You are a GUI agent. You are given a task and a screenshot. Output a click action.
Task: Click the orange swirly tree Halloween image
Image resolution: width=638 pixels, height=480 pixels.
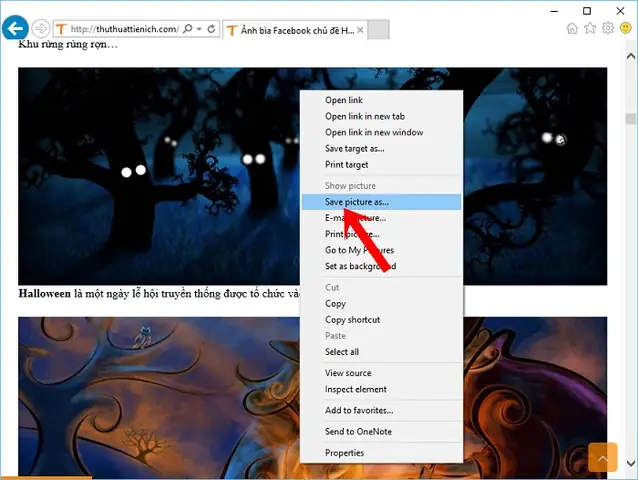(159, 398)
